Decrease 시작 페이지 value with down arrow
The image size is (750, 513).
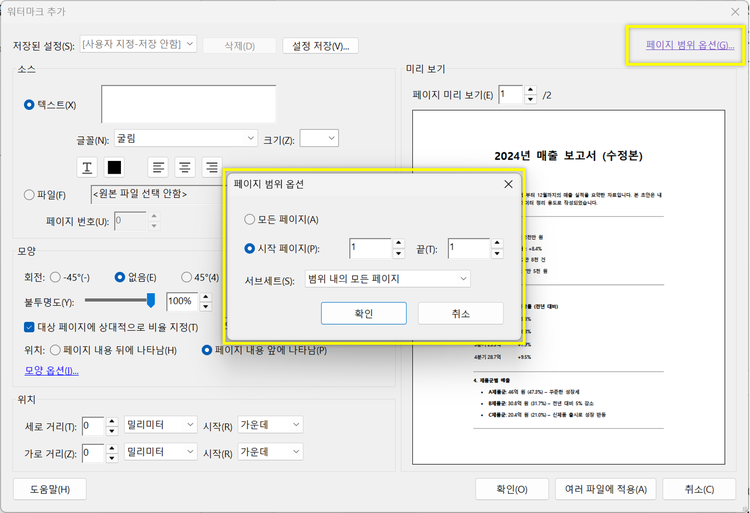click(x=398, y=254)
